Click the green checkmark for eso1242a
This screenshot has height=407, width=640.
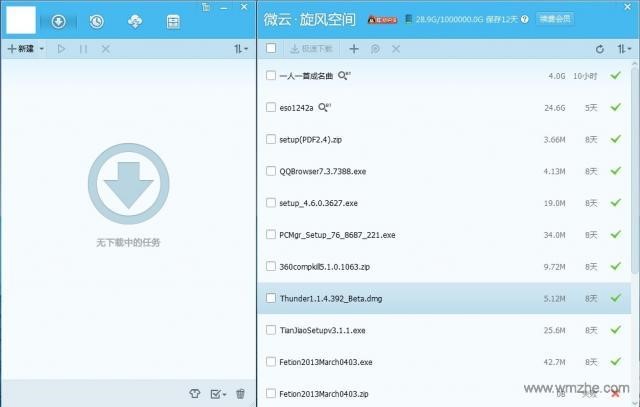(616, 107)
